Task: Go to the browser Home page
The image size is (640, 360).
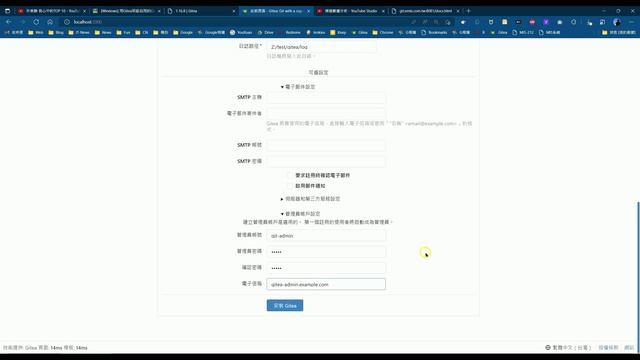Action: (x=50, y=22)
